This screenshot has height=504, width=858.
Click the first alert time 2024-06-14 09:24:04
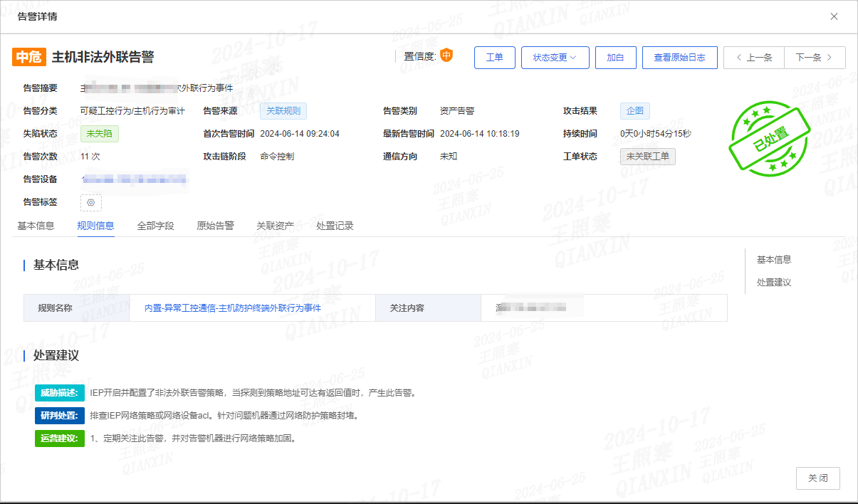(x=300, y=134)
